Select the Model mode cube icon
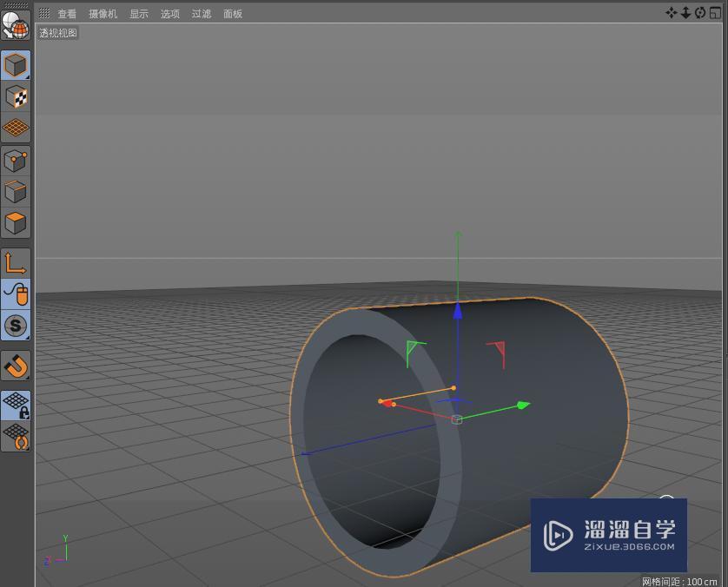Viewport: 728px width, 587px height. pos(16,65)
